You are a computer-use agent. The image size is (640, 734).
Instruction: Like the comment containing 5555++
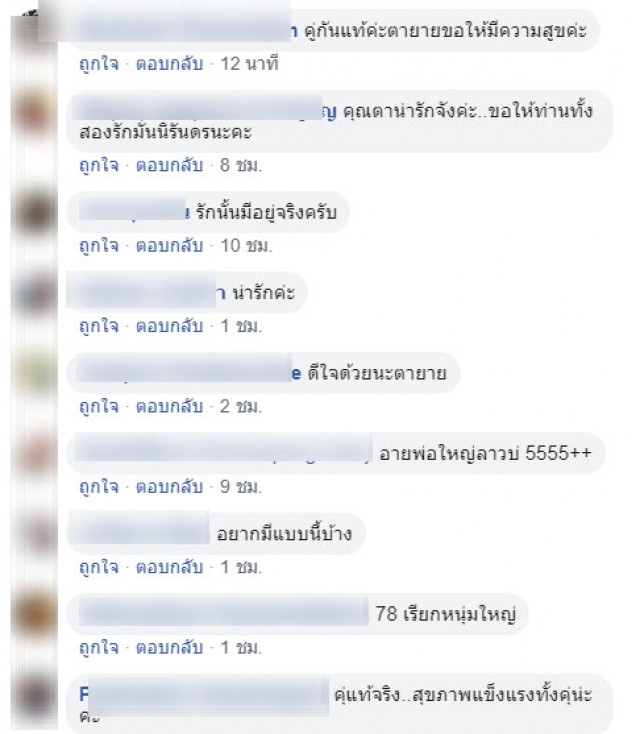coord(99,487)
